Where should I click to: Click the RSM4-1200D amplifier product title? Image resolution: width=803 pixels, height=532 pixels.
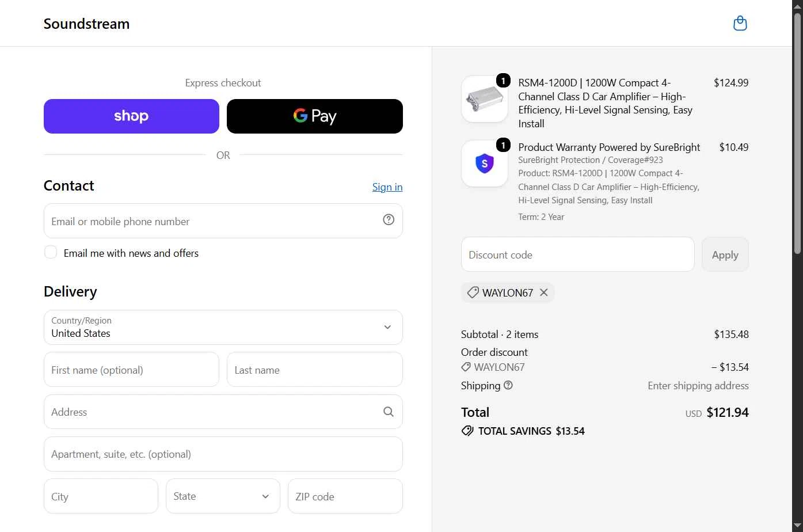click(606, 103)
